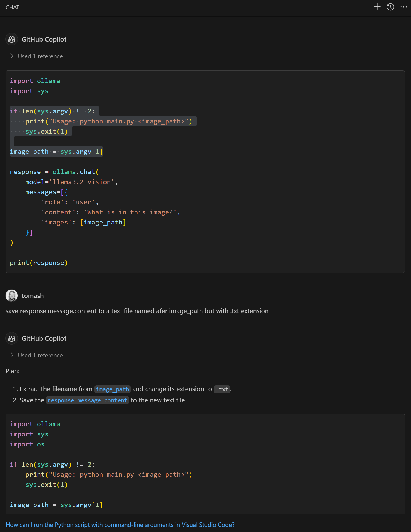Click tomash user avatar
This screenshot has width=411, height=532.
tap(11, 296)
